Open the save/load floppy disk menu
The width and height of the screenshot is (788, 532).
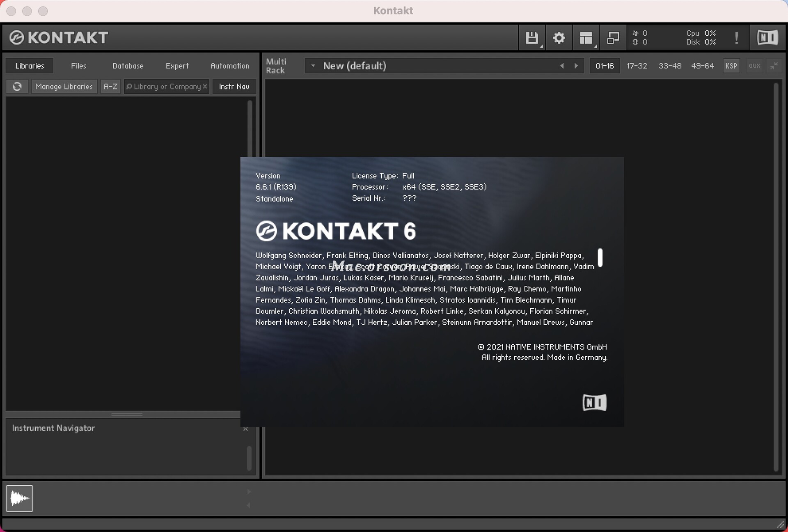pyautogui.click(x=532, y=38)
